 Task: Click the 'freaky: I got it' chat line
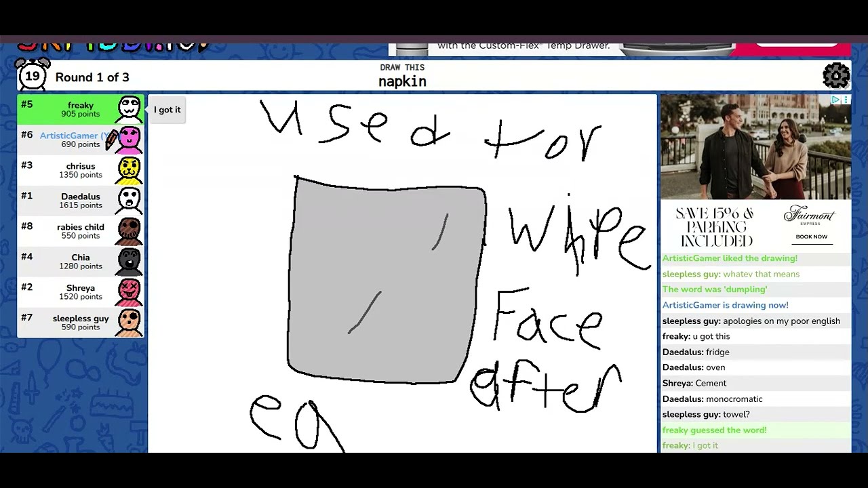(690, 445)
